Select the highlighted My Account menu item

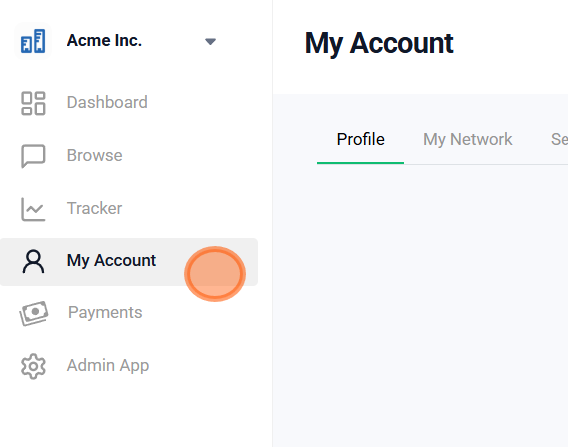click(129, 262)
